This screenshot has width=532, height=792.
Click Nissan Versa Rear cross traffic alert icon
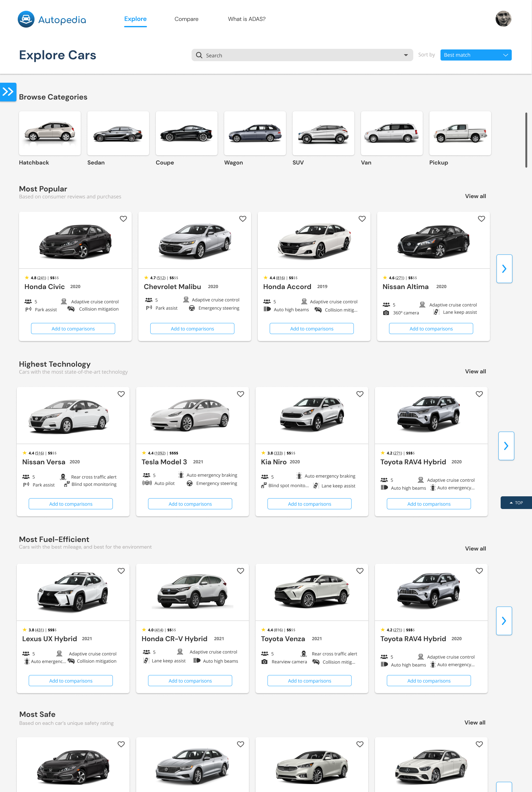click(63, 477)
